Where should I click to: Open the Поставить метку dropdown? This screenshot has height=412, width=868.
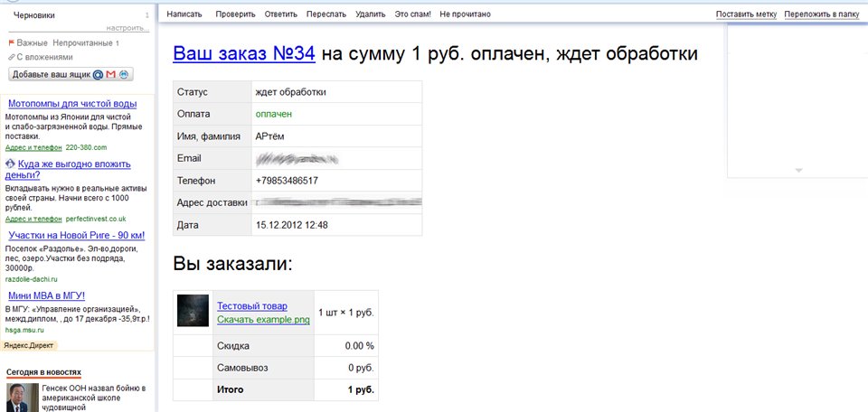(745, 14)
